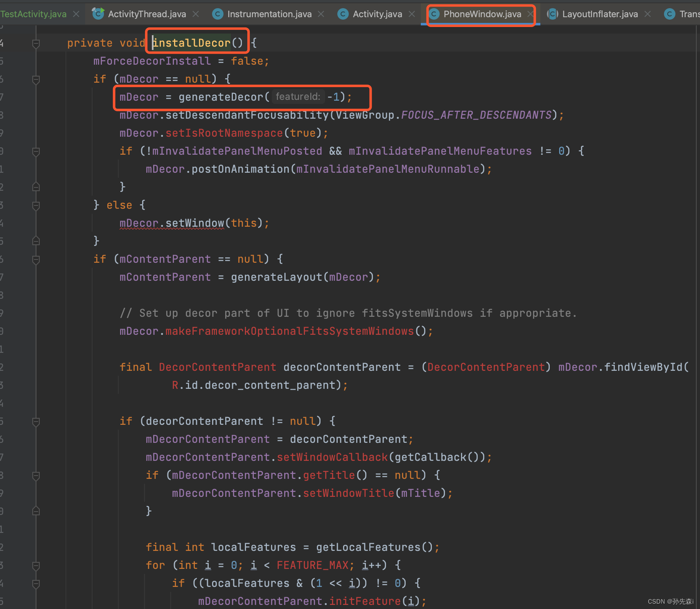Click the getLocalFeatures() call
The height and width of the screenshot is (609, 700).
[375, 547]
